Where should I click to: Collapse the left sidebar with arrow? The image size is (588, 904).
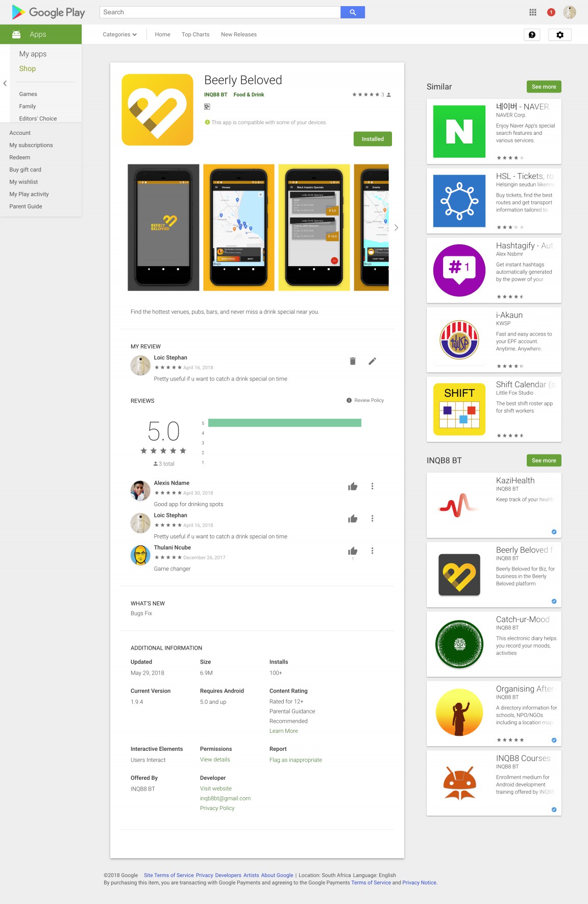(x=5, y=83)
